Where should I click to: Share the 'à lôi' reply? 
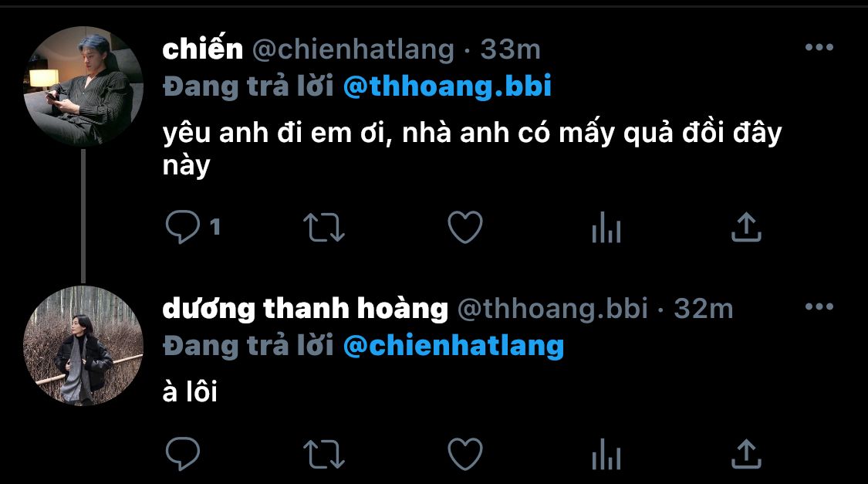tap(746, 454)
